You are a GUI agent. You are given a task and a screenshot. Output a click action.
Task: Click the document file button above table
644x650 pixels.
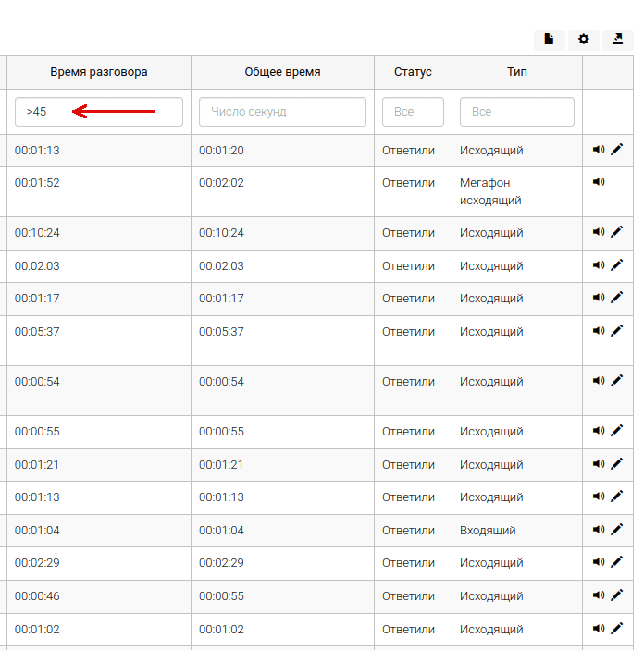click(x=549, y=39)
